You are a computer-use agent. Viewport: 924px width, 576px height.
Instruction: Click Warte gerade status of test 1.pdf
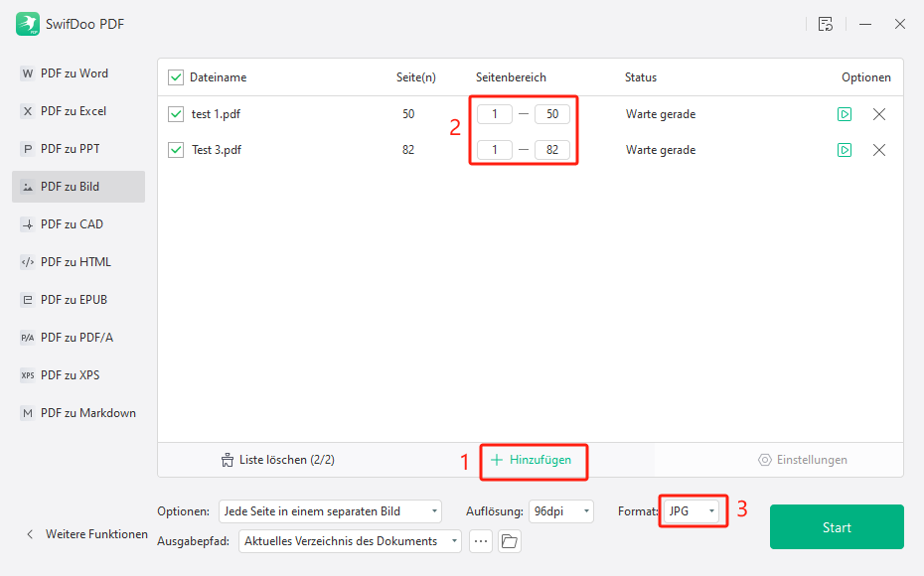click(661, 114)
